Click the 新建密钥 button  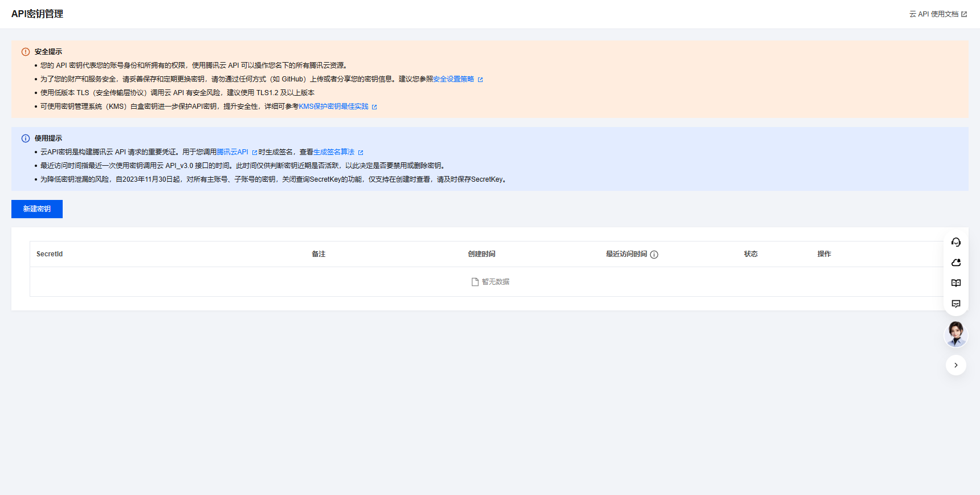pyautogui.click(x=37, y=209)
